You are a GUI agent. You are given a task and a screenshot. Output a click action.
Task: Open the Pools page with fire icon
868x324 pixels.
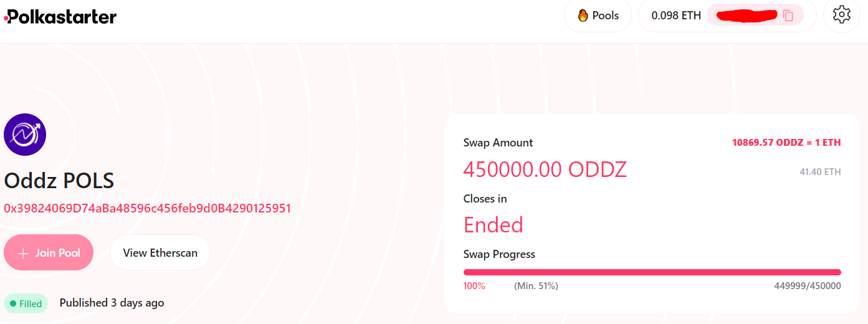point(598,16)
